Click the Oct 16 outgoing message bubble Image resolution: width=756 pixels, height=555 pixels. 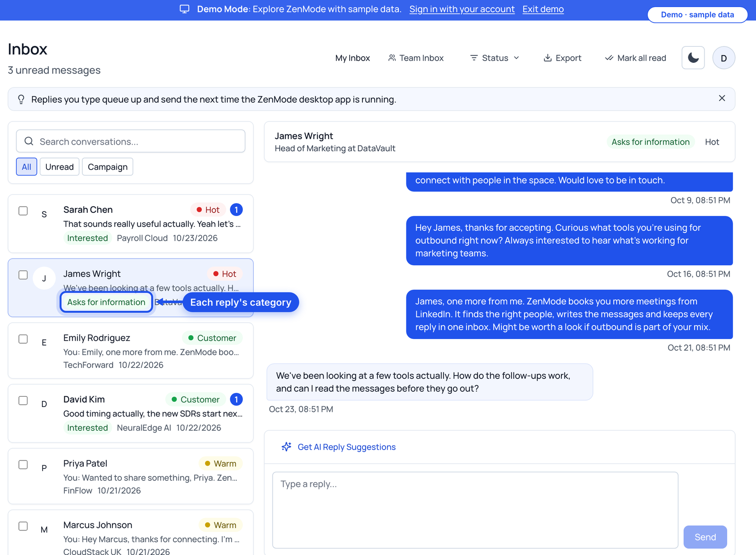(569, 241)
